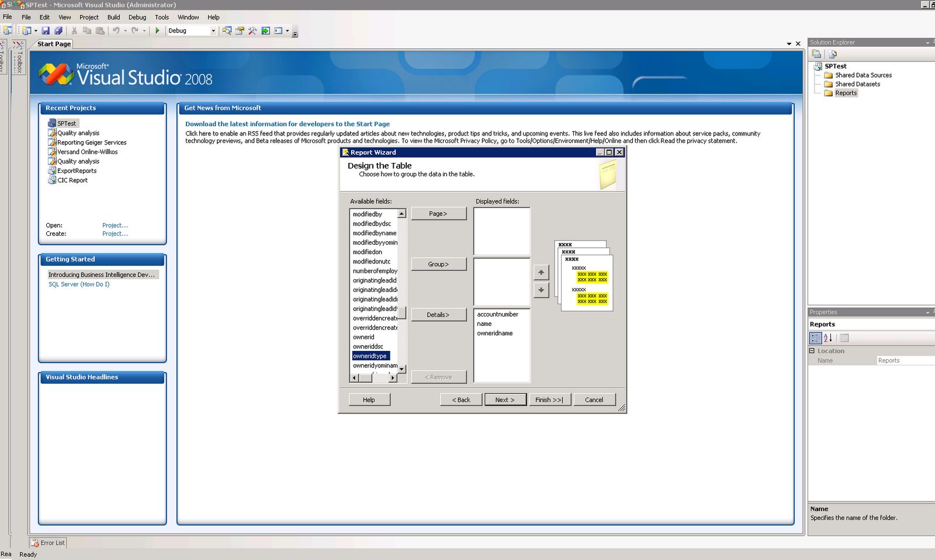935x560 pixels.
Task: Open the Project menu
Action: 89,18
